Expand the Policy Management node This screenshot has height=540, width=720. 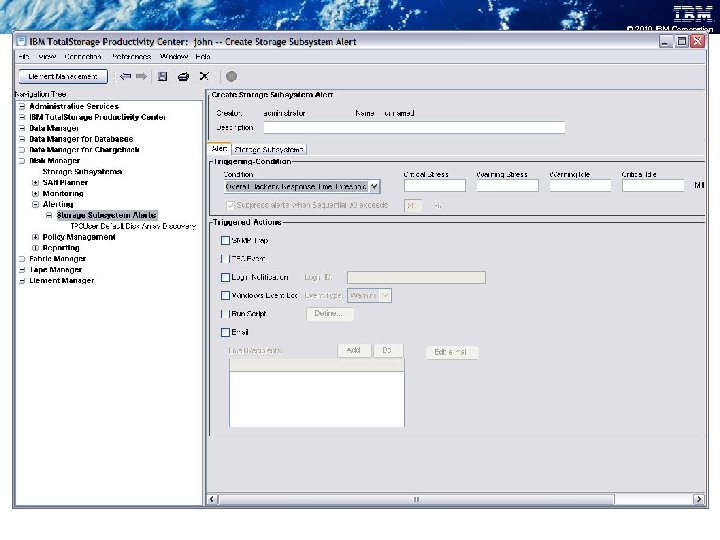click(36, 237)
